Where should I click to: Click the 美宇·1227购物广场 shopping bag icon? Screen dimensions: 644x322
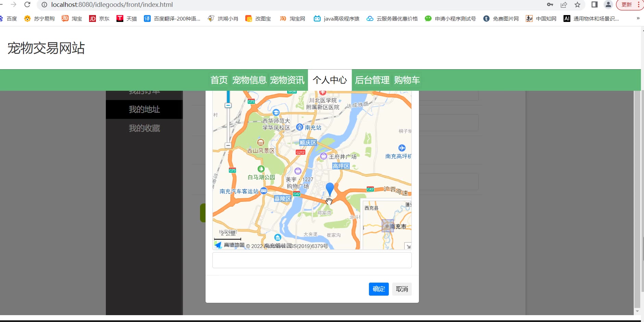point(298,171)
